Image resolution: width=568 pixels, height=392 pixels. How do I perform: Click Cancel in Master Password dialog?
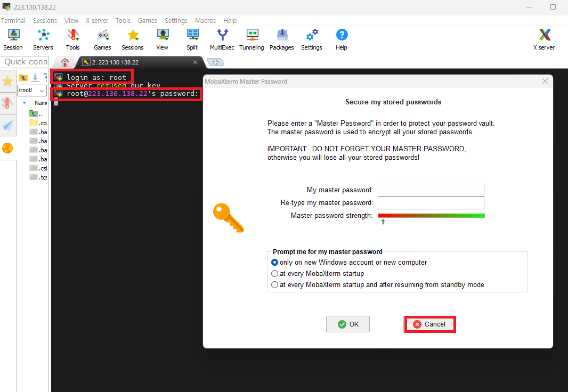click(429, 324)
